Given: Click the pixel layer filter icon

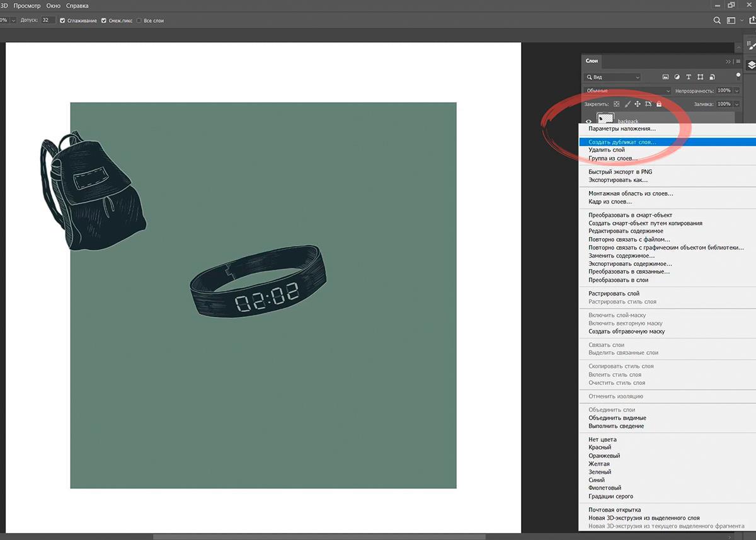Looking at the screenshot, I should click(x=667, y=77).
